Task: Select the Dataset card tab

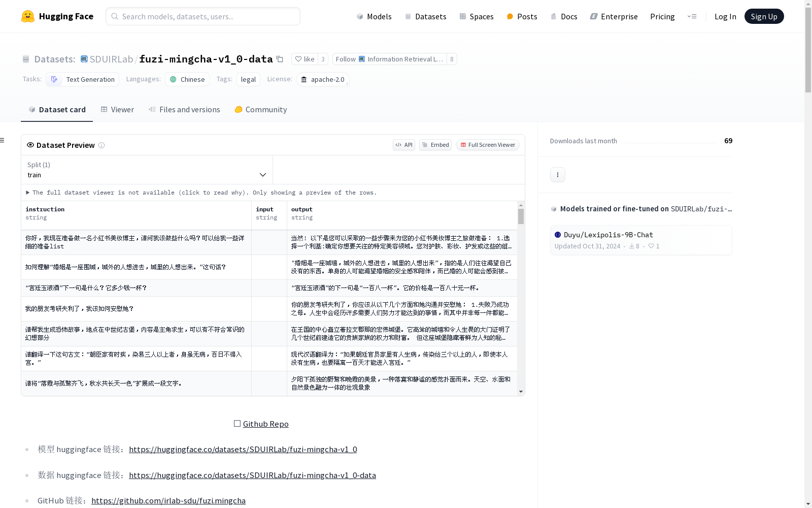Action: tap(57, 110)
